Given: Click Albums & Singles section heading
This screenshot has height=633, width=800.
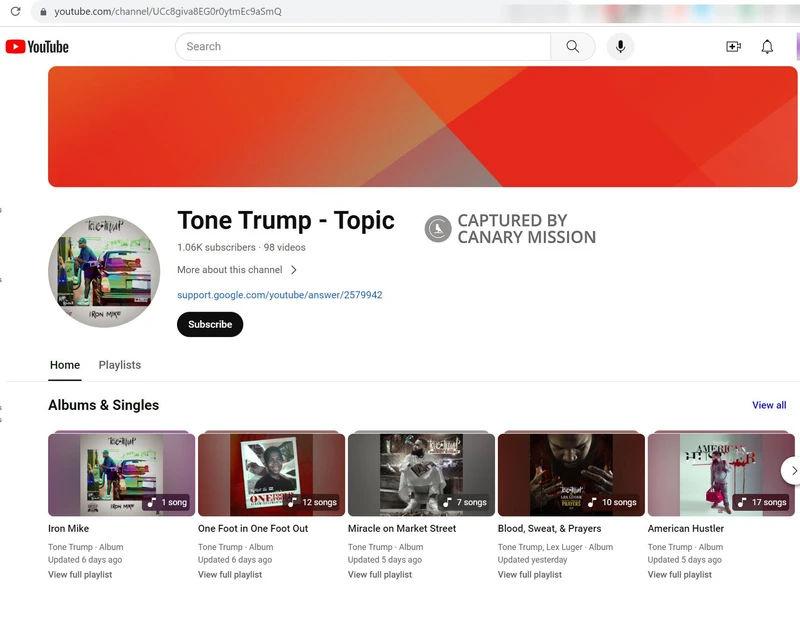Looking at the screenshot, I should pyautogui.click(x=104, y=405).
